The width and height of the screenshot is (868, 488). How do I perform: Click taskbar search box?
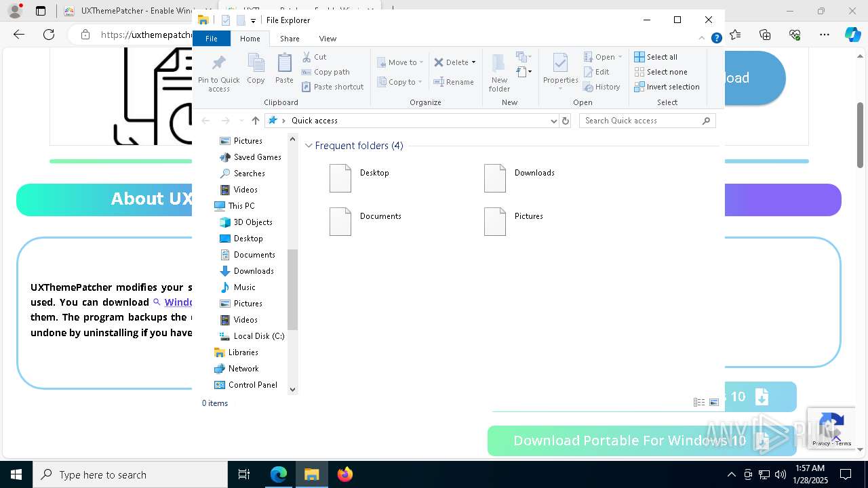point(130,474)
